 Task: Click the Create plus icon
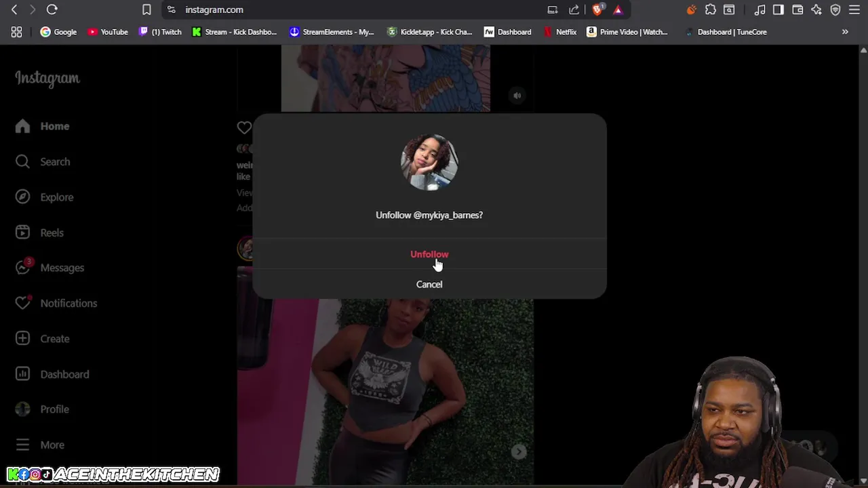tap(22, 339)
